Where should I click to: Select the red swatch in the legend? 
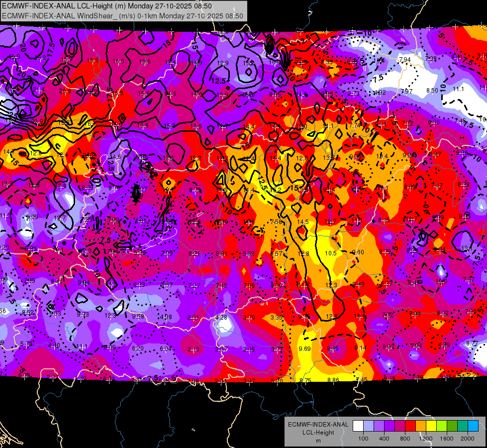coord(410,426)
